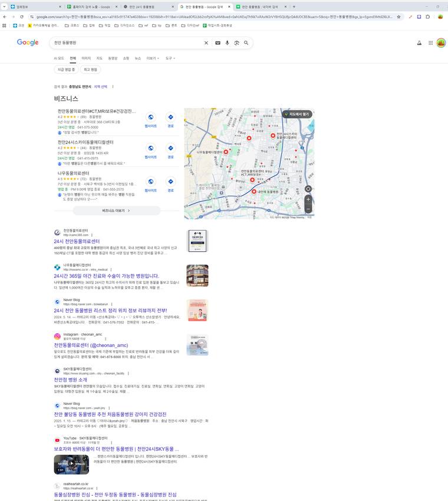This screenshot has height=501, width=448.
Task: Open Search Labs flask icon
Action: click(419, 43)
